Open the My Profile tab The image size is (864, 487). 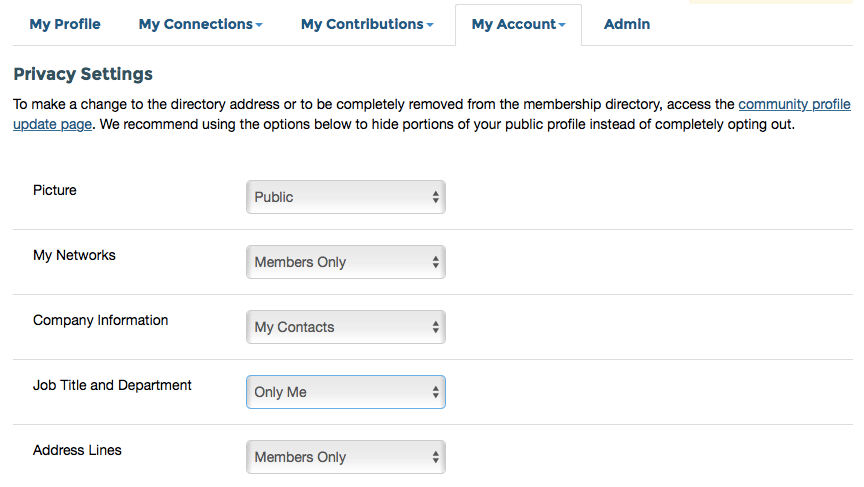click(x=65, y=24)
